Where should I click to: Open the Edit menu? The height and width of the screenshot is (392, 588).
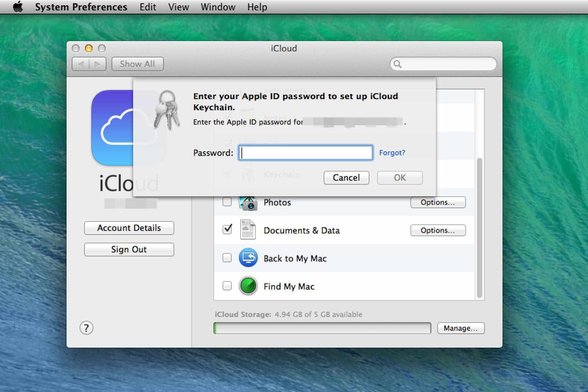click(148, 7)
